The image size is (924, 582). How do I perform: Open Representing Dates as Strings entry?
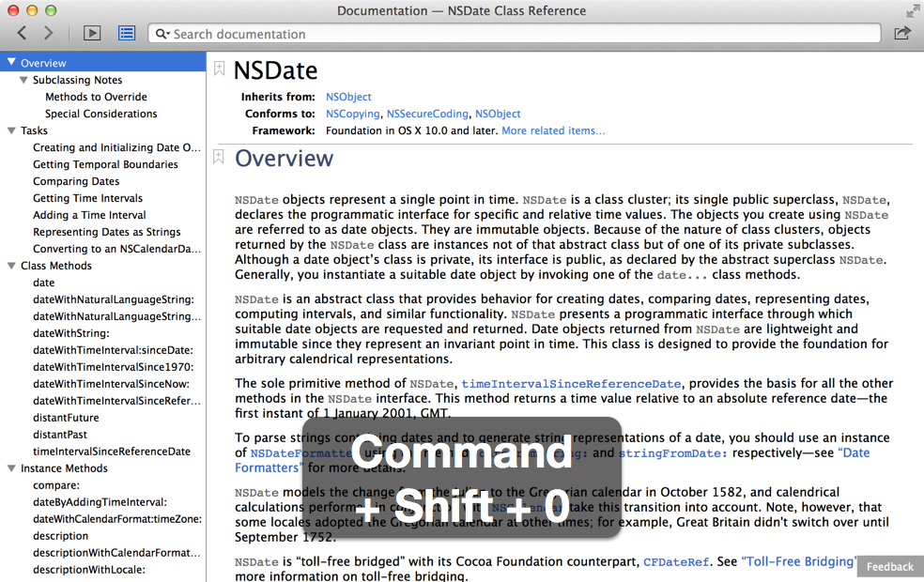pyautogui.click(x=107, y=232)
